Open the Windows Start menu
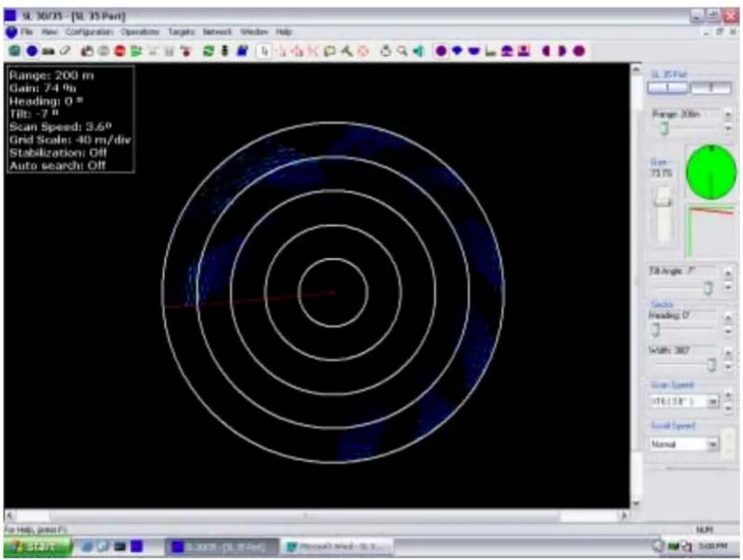This screenshot has width=743, height=560. [38, 547]
